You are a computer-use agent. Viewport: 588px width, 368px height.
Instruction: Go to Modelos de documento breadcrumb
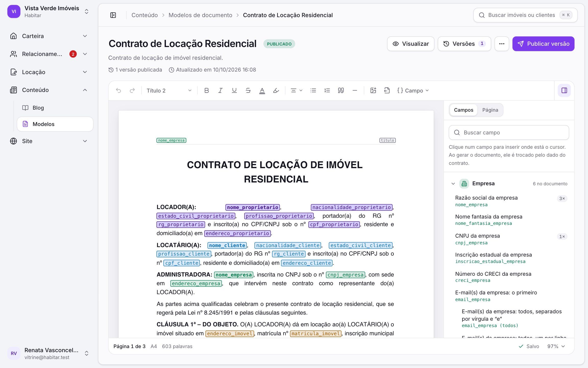pos(200,15)
